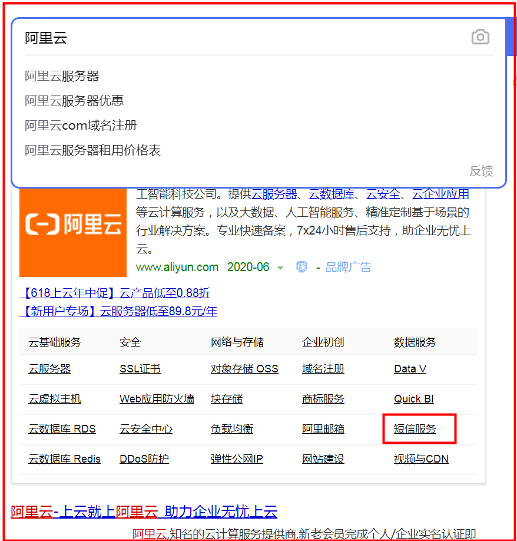Screen dimensions: 517x541
Task: Open the 短信服务 link
Action: click(415, 429)
